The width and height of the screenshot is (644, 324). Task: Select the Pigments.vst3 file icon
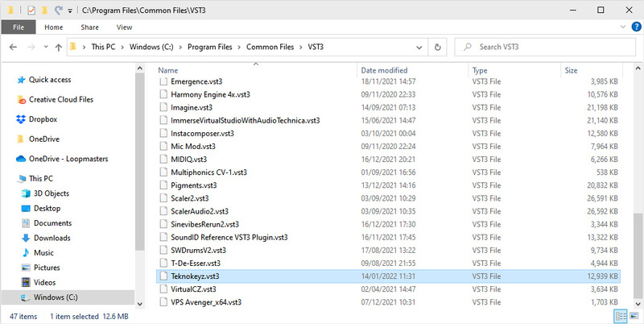[164, 185]
